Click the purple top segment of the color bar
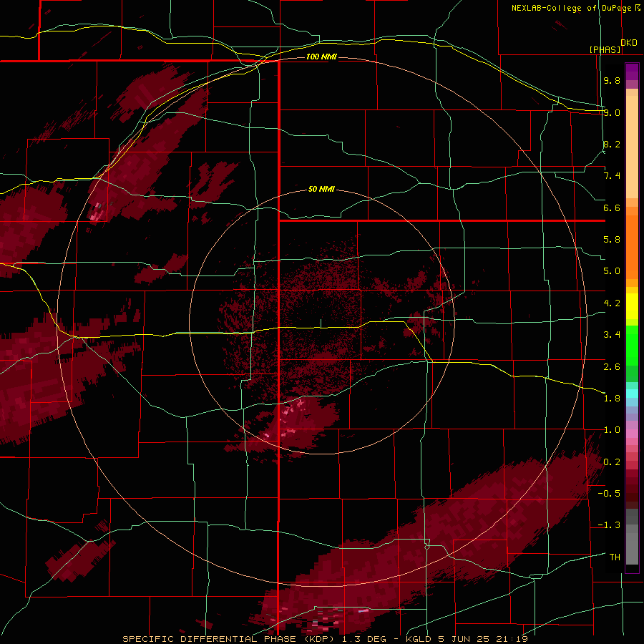Viewport: 644px width, 644px height. click(x=632, y=72)
